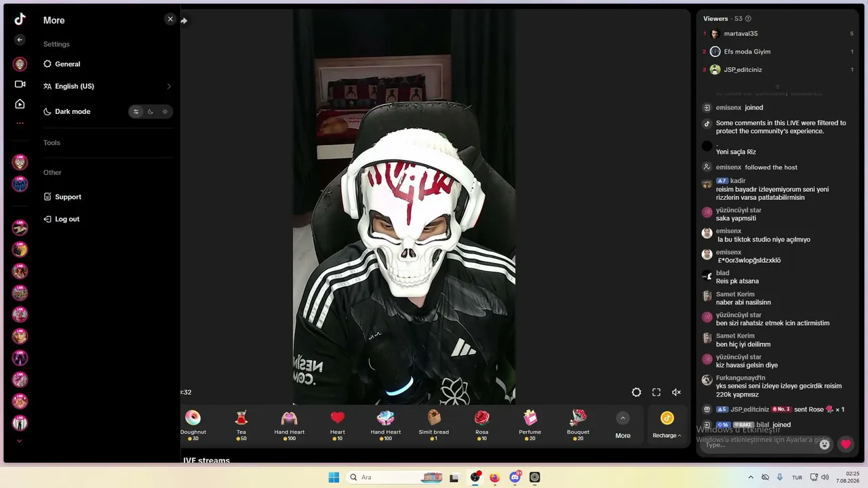Send a Rosa gift
Image resolution: width=868 pixels, height=488 pixels.
(482, 425)
